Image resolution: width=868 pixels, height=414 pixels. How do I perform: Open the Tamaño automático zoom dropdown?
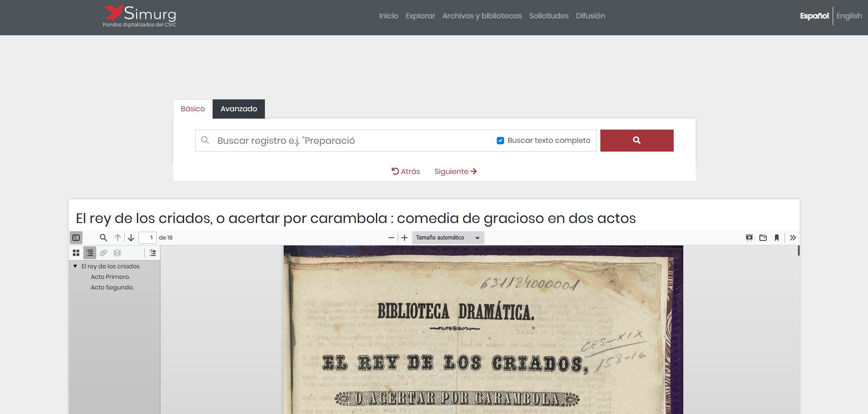447,238
